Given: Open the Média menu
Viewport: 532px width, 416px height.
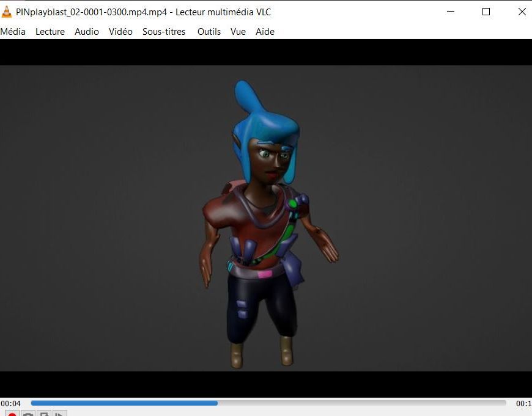Looking at the screenshot, I should point(13,32).
